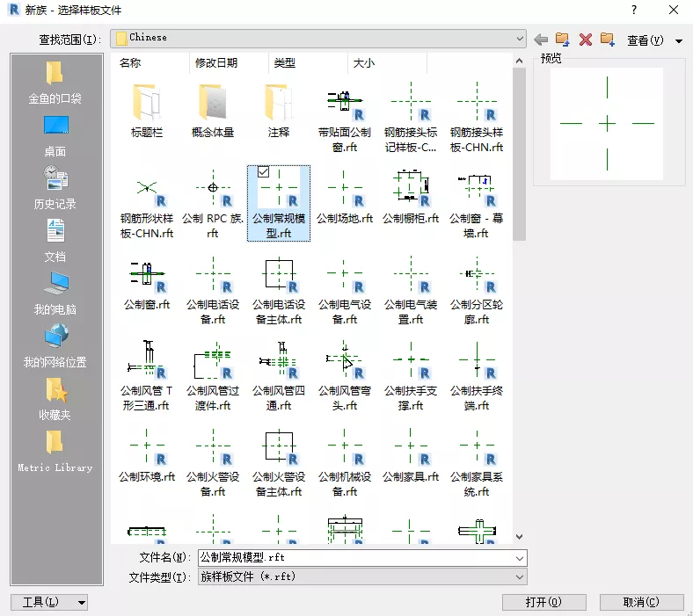Click the 取消(C) cancel button
The image size is (693, 616).
(x=641, y=602)
